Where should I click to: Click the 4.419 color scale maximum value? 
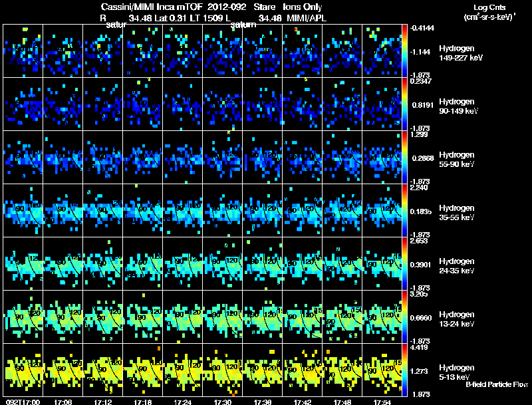tap(419, 347)
